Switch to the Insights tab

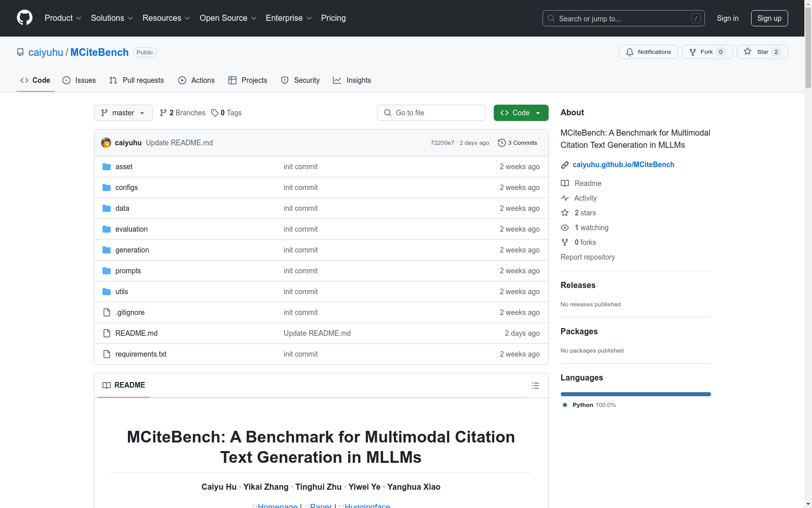[x=352, y=80]
